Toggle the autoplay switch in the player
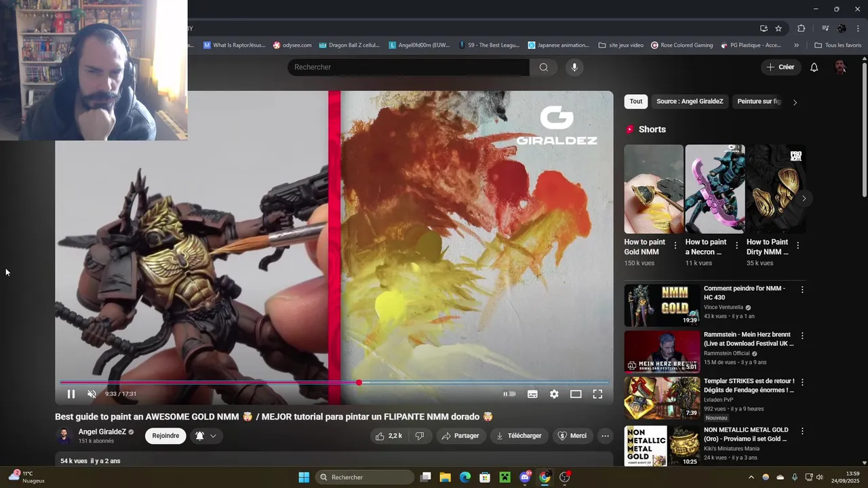Screen dimensions: 868x488 [509, 394]
